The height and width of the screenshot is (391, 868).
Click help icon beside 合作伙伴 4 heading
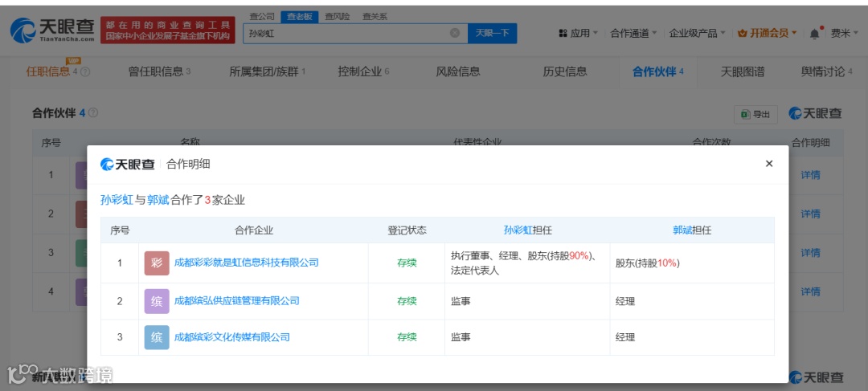coord(93,113)
